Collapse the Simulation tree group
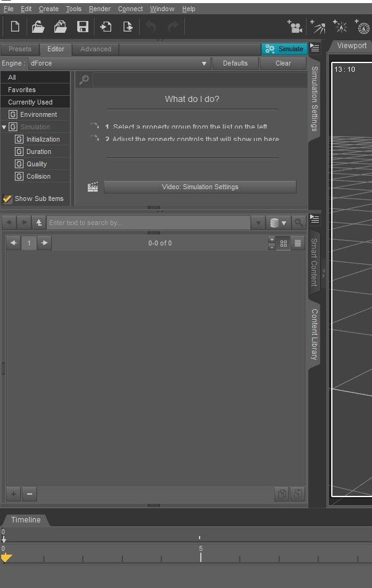 pos(4,127)
